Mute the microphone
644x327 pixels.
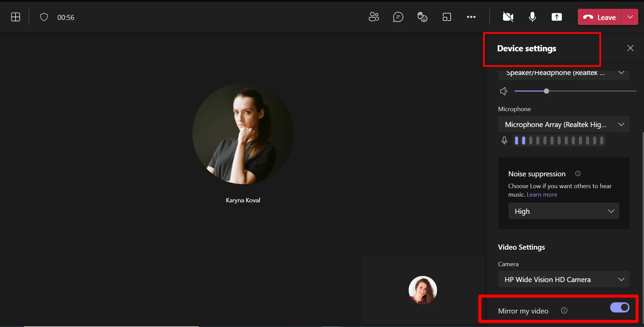click(x=532, y=17)
